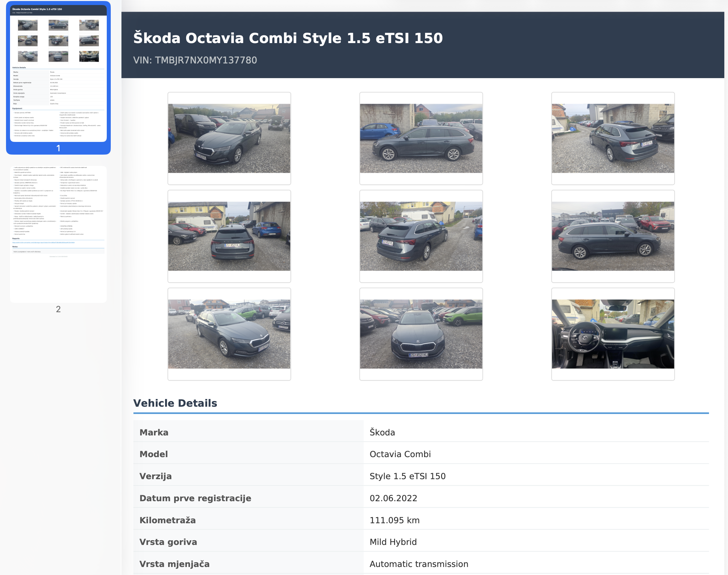
Task: Click the registration date 02.06.2022
Action: coord(393,498)
